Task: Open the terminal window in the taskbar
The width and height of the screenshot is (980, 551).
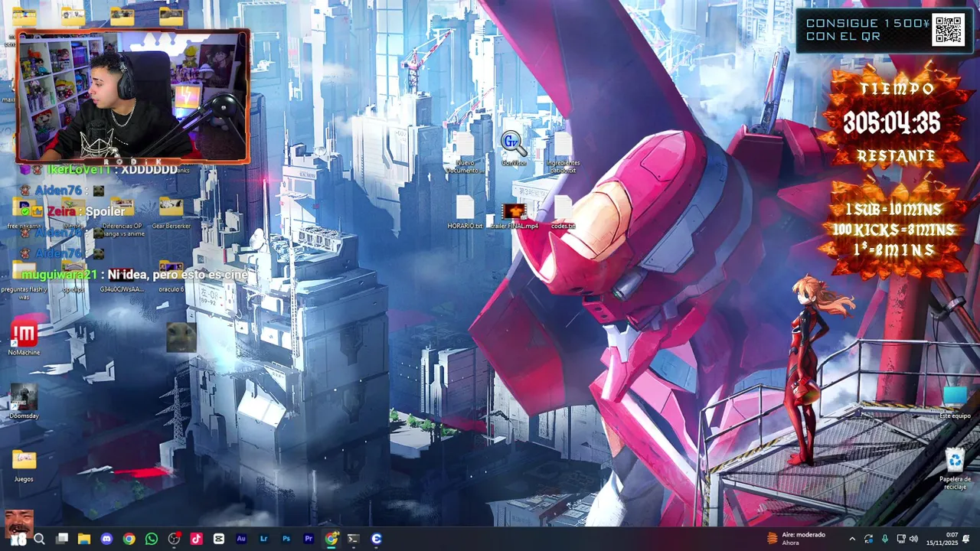Action: 353,539
